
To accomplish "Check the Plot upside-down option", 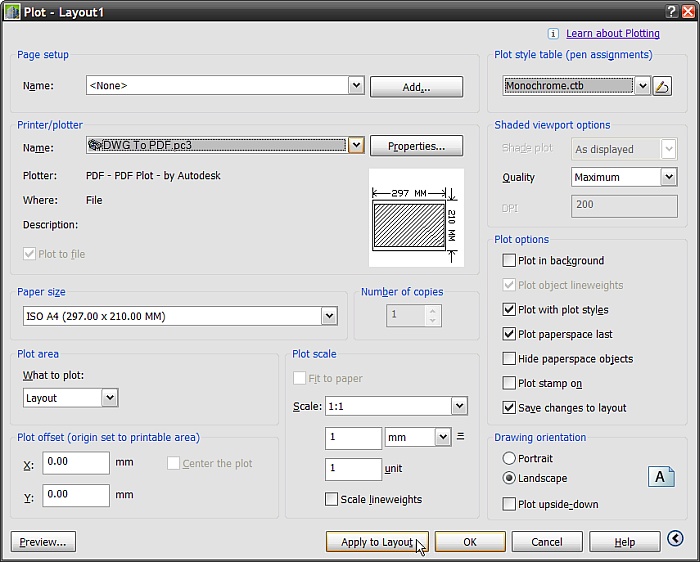I will 510,504.
